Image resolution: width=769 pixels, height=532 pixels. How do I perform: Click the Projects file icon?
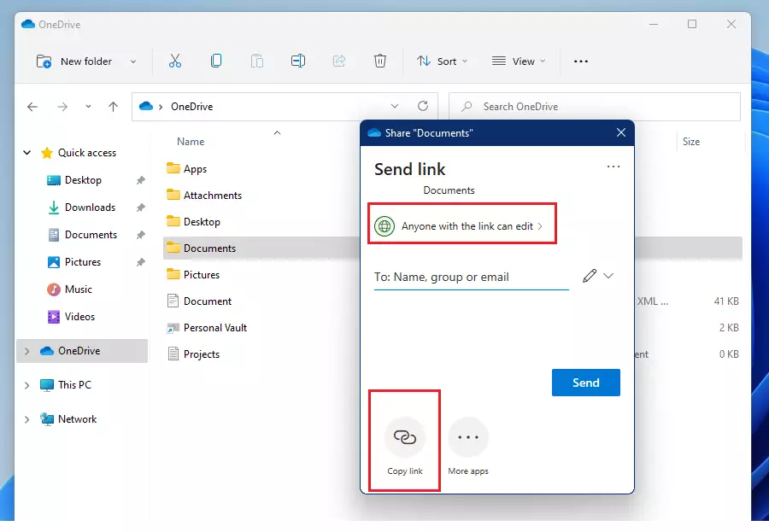click(173, 354)
